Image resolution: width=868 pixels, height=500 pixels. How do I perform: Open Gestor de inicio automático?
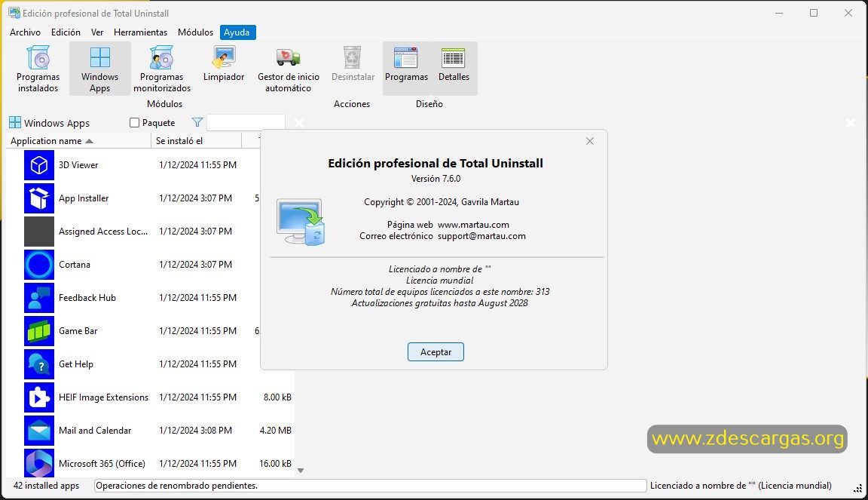(289, 69)
